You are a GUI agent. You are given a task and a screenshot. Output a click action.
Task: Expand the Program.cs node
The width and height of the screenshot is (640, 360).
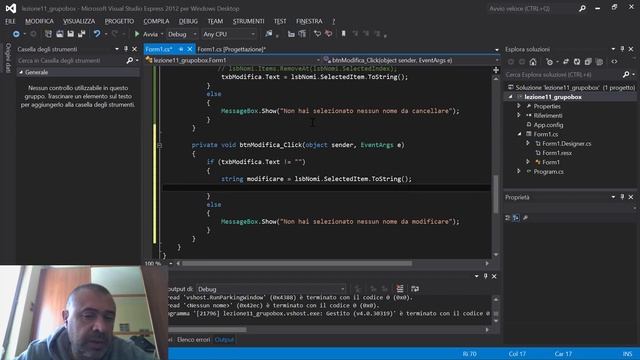pyautogui.click(x=519, y=171)
